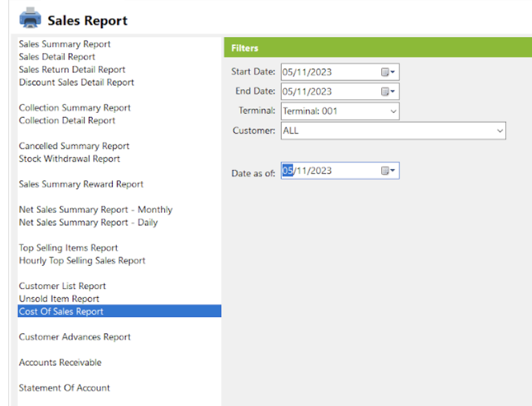Open the Accounts Receivable report

[60, 363]
